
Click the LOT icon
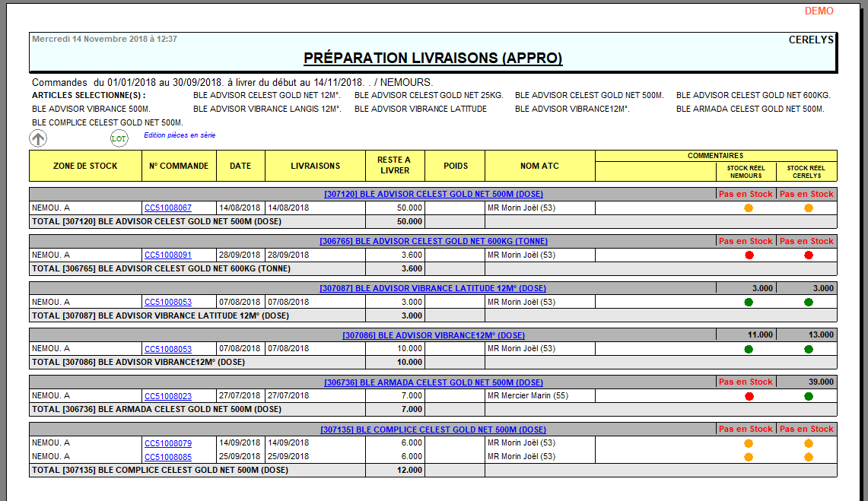[119, 138]
